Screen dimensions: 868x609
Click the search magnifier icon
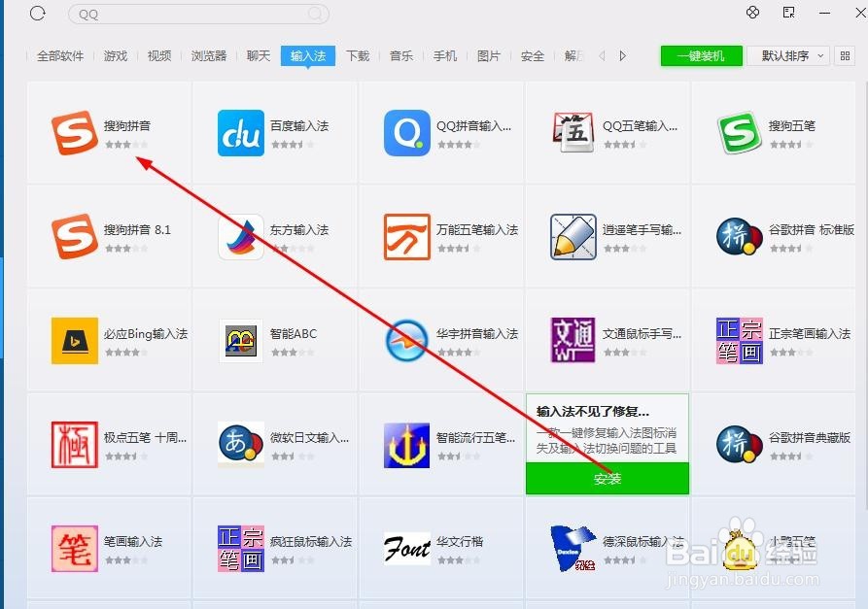[x=315, y=14]
